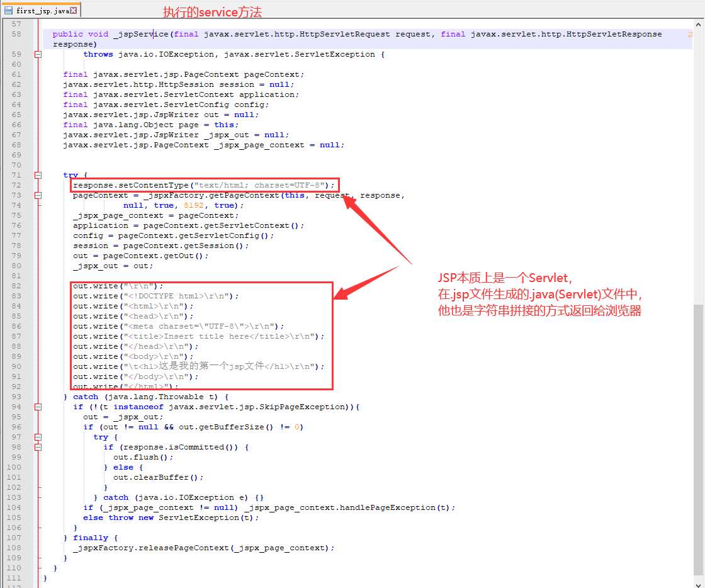Screen dimensions: 705x588
Task: Click "_jspx_page_context = null;" on line 68
Action: tap(279, 145)
